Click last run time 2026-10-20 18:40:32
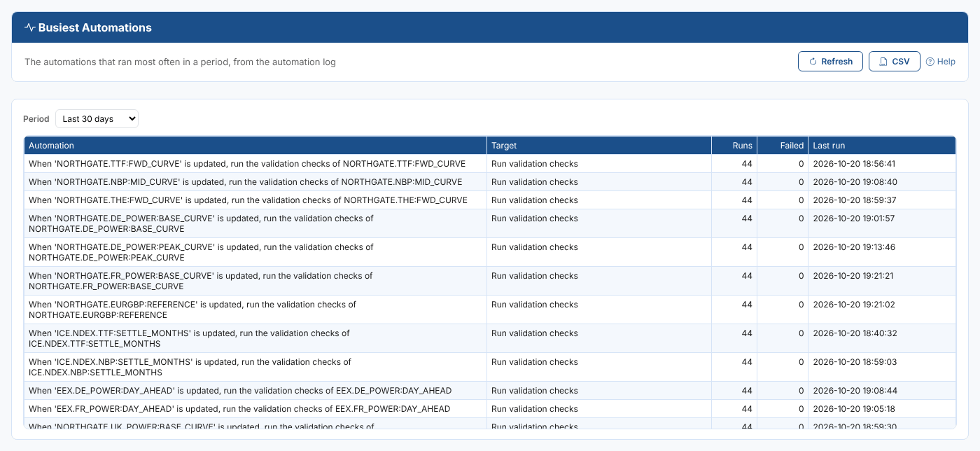 tap(854, 333)
